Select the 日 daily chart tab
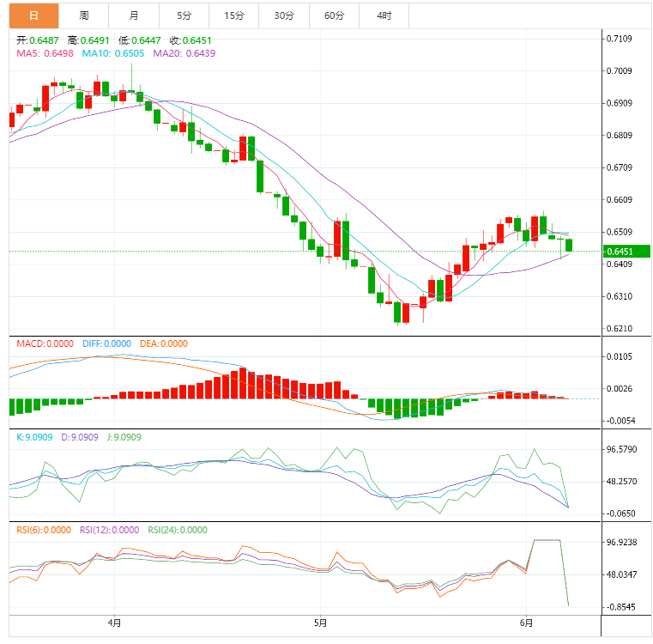Image resolution: width=653 pixels, height=644 pixels. [33, 15]
